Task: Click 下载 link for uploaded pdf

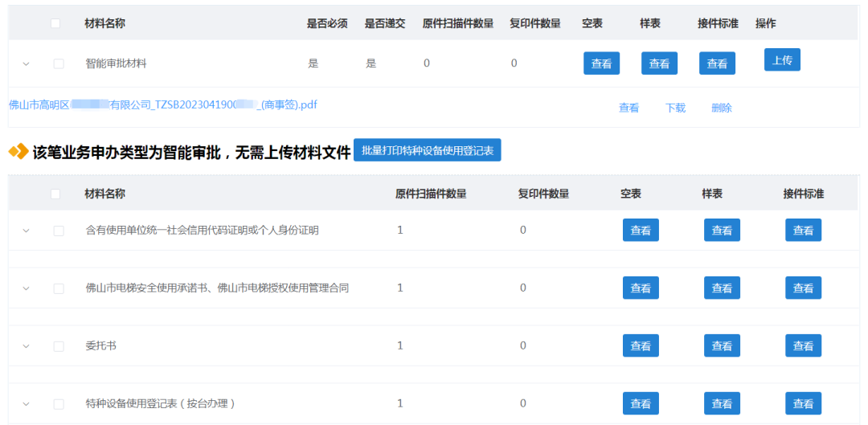Action: click(675, 108)
